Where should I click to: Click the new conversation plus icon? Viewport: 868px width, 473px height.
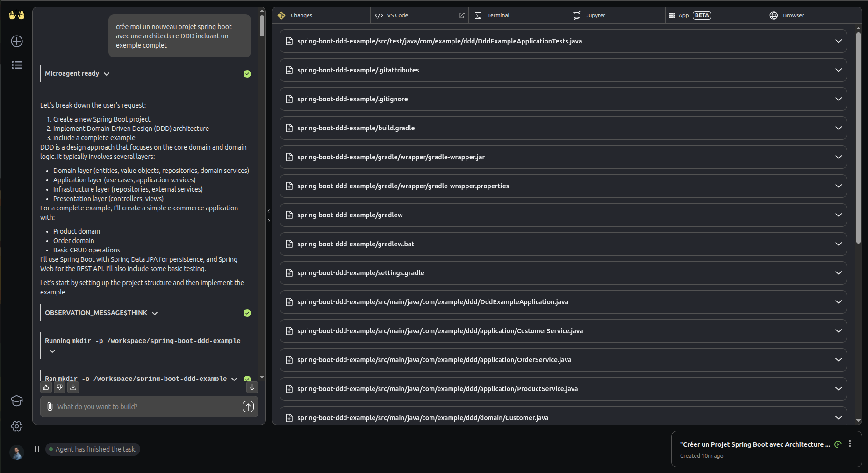coord(17,41)
